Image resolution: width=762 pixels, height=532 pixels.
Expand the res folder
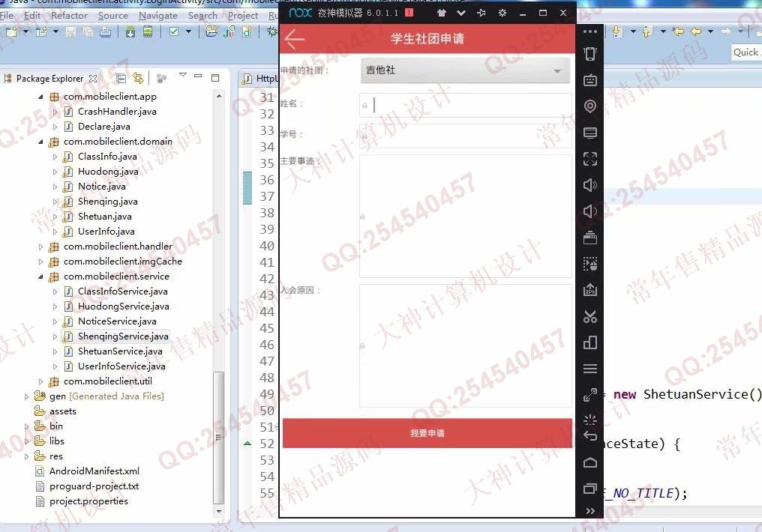click(26, 456)
